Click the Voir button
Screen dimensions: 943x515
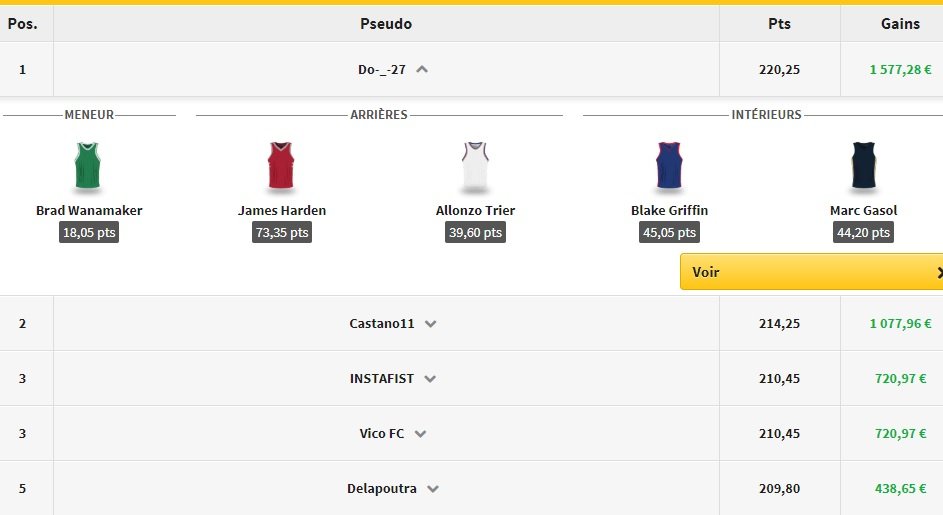coord(706,272)
